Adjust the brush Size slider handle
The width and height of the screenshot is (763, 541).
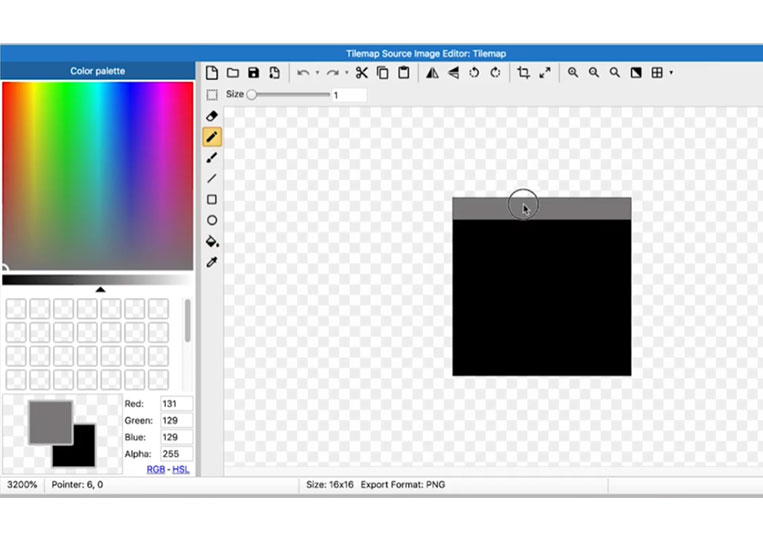(x=252, y=94)
